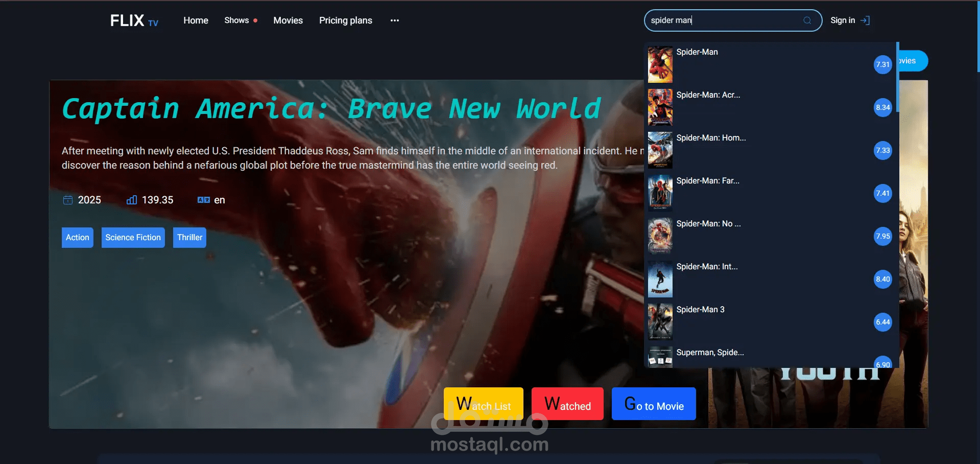980x464 pixels.
Task: Select Spider-Man: Far... result title
Action: (708, 181)
